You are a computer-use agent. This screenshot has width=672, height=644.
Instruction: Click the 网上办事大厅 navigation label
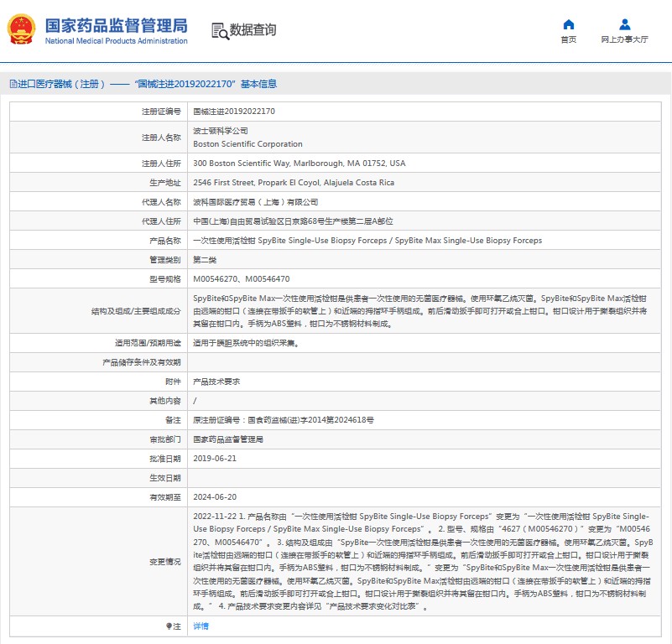click(624, 39)
